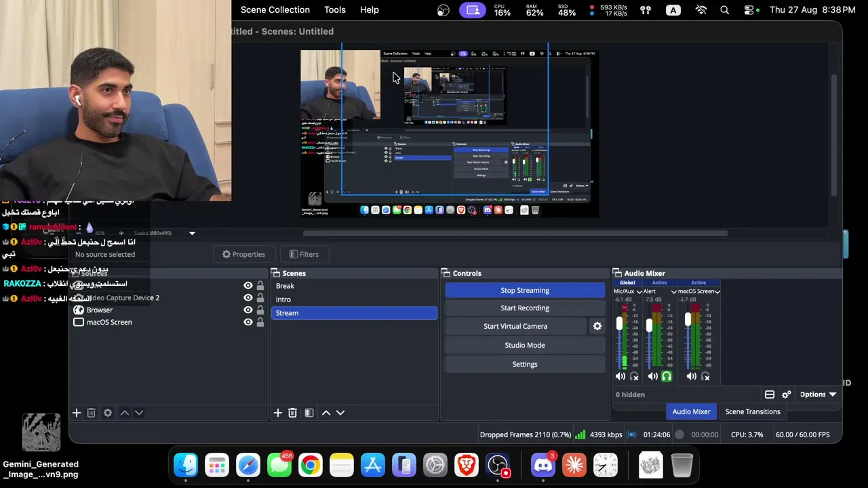Screen dimensions: 868x488
Task: Add a new source with the plus icon
Action: pyautogui.click(x=77, y=413)
